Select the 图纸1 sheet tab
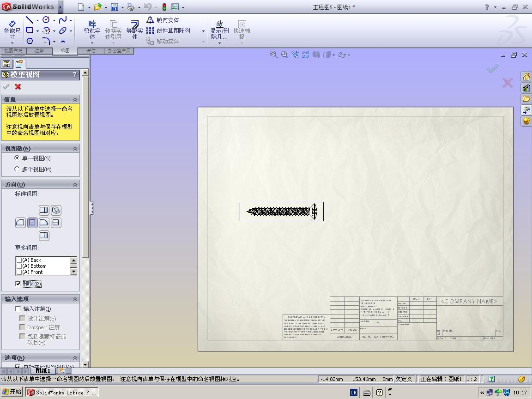This screenshot has height=399, width=532. pyautogui.click(x=43, y=370)
